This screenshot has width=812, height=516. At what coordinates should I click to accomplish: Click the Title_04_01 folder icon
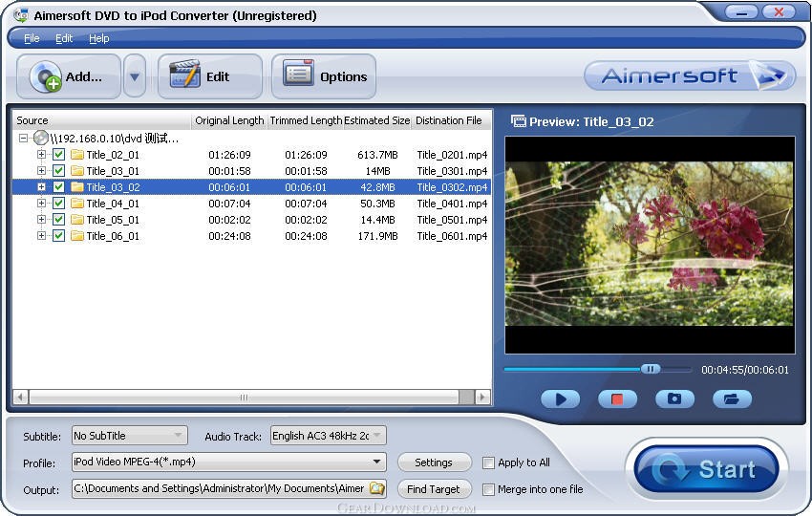pyautogui.click(x=77, y=204)
